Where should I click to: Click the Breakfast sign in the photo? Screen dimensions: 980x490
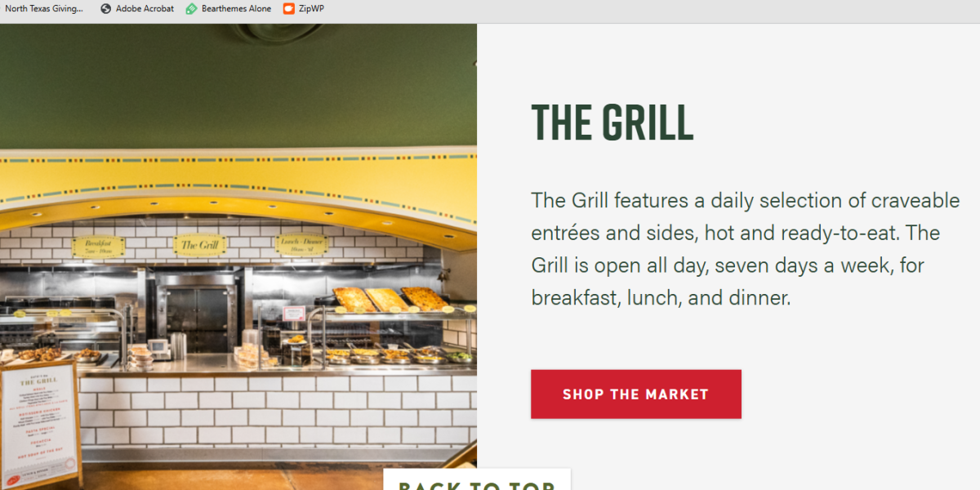pyautogui.click(x=98, y=247)
